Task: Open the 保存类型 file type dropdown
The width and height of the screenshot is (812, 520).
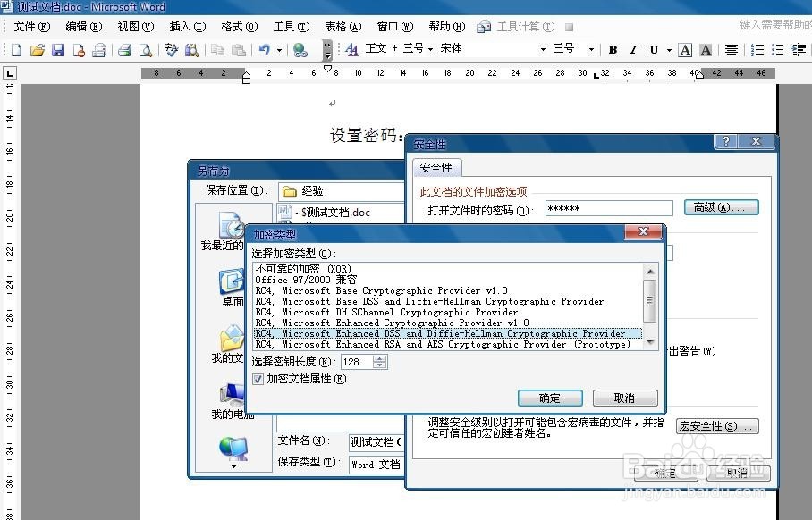Action: click(x=376, y=464)
